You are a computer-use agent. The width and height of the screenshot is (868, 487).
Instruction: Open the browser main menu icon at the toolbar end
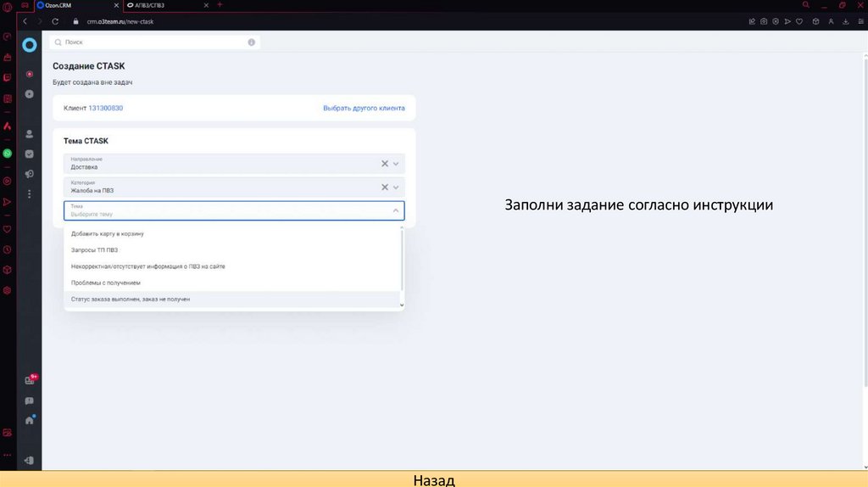[861, 21]
